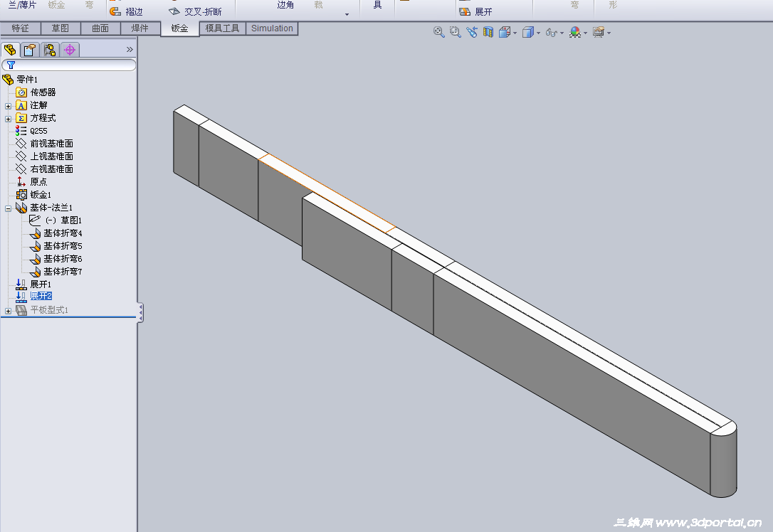Viewport: 773px width, 532px height.
Task: Switch to the 曲面 tab
Action: coord(100,28)
